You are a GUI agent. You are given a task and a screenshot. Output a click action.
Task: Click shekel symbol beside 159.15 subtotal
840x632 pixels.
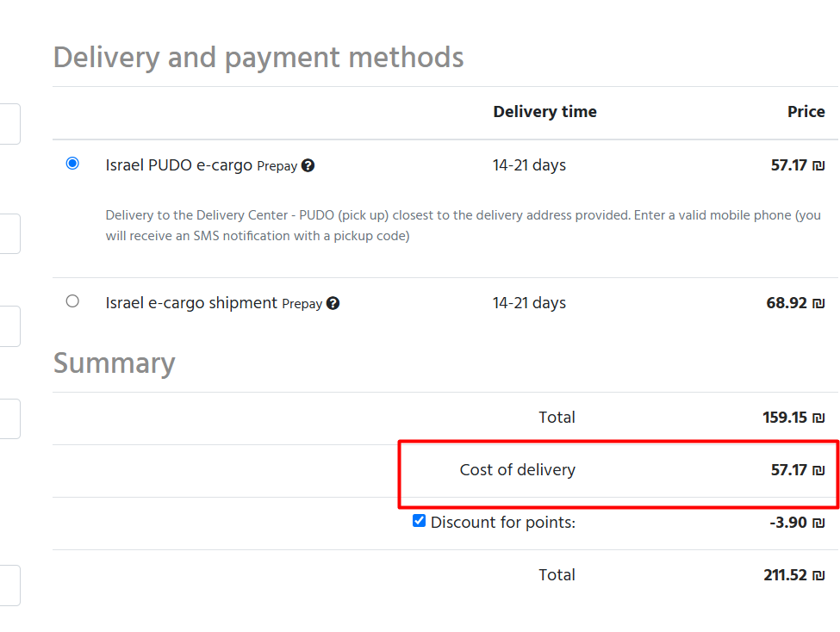point(818,418)
